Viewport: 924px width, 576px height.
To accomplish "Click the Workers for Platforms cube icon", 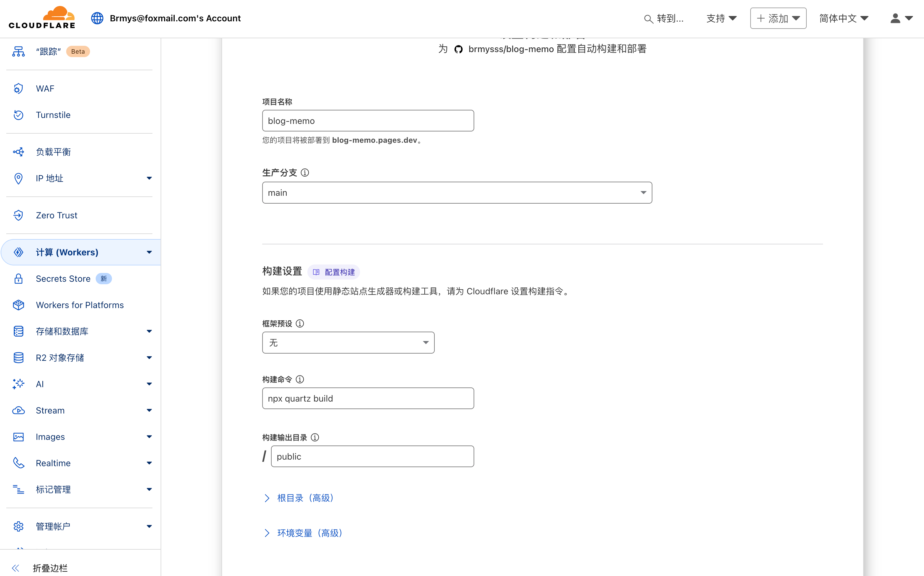I will pos(18,305).
